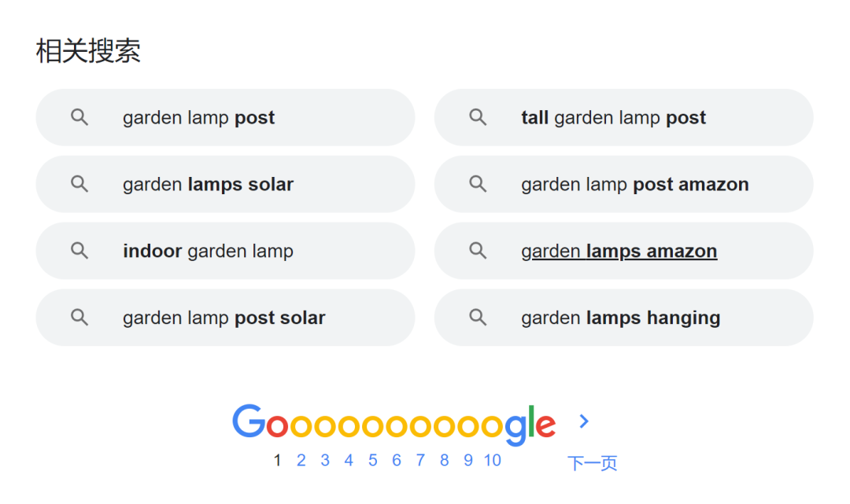Go to results page 3
The image size is (850, 504).
point(324,461)
